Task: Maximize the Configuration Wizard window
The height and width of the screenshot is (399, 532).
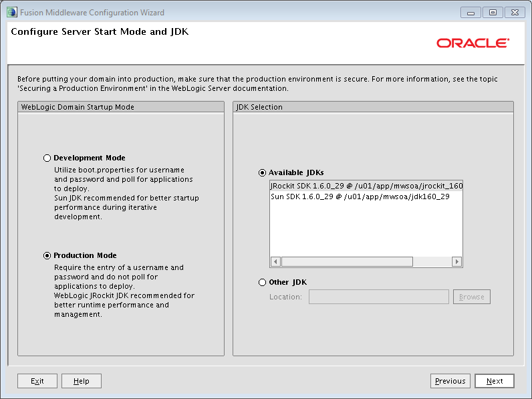Action: 493,13
